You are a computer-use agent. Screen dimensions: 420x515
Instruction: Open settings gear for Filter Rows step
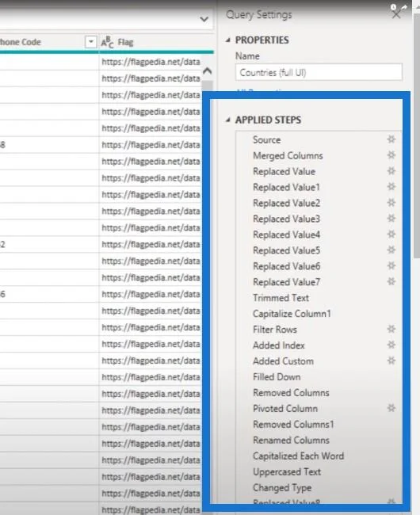[x=391, y=329]
